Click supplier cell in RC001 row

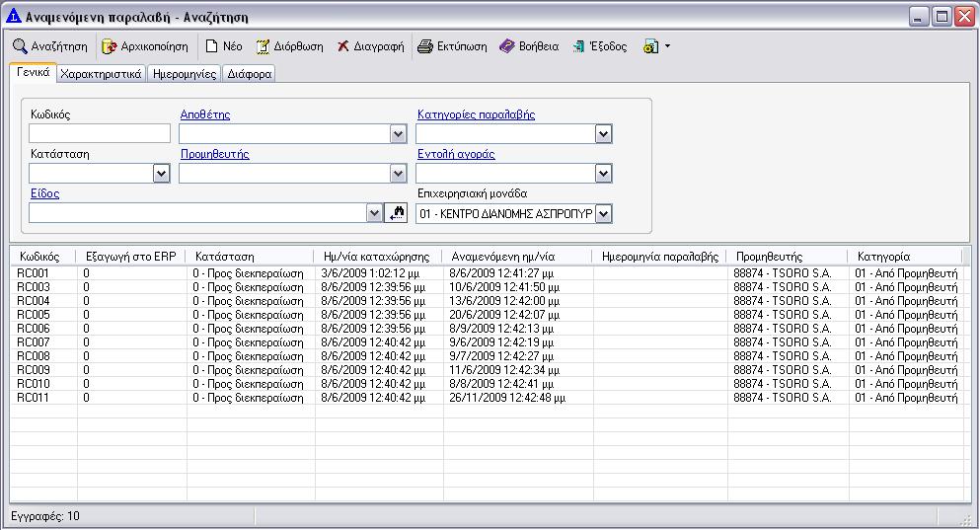point(782,273)
